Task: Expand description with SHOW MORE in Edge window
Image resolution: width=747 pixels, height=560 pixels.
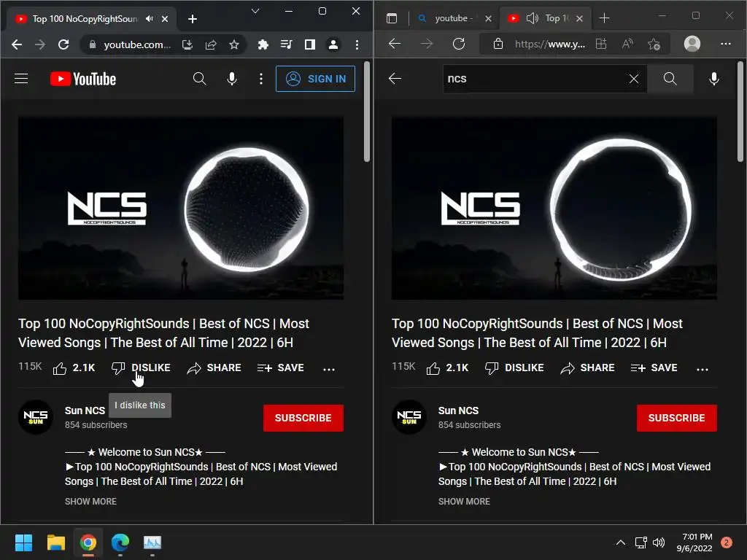Action: (464, 502)
